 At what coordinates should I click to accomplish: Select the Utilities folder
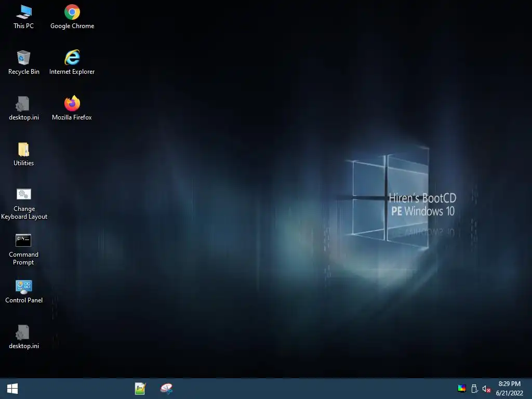tap(23, 154)
